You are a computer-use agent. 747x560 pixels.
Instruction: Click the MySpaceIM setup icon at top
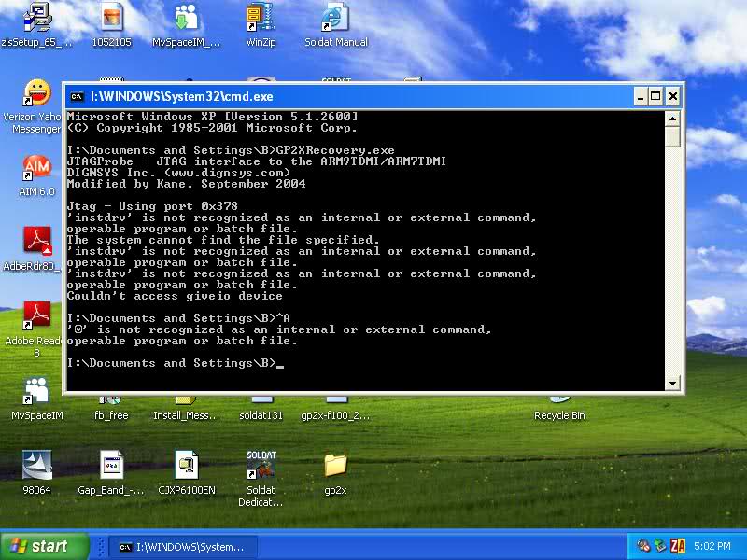point(186,18)
